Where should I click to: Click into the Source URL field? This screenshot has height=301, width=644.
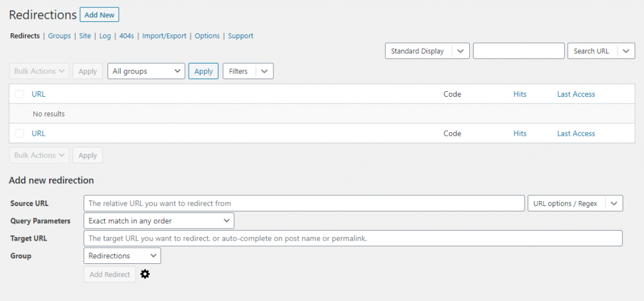tap(304, 203)
